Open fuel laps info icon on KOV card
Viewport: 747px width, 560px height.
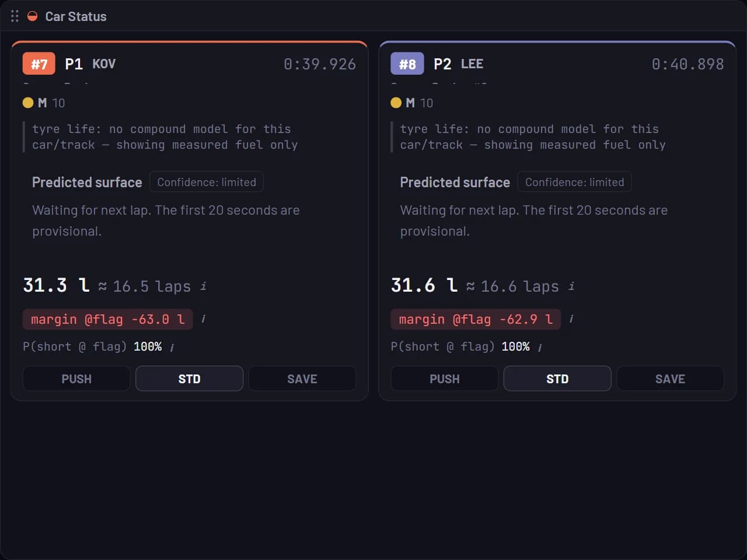(203, 286)
